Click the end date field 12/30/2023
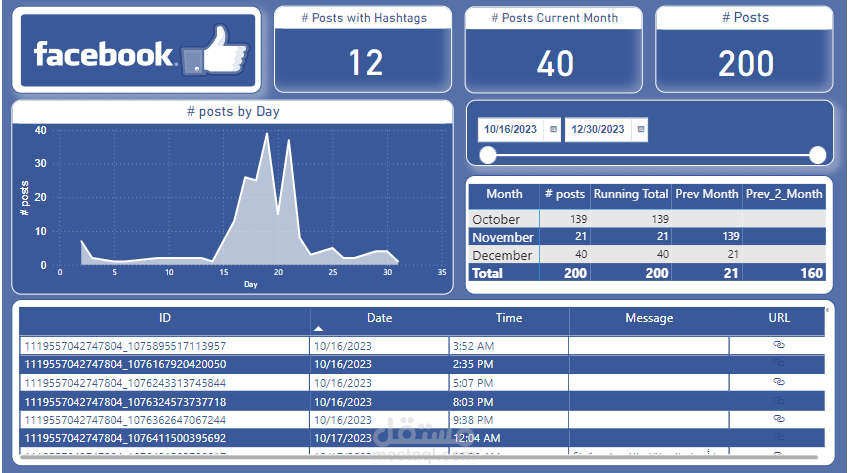849x473 pixels. click(598, 129)
